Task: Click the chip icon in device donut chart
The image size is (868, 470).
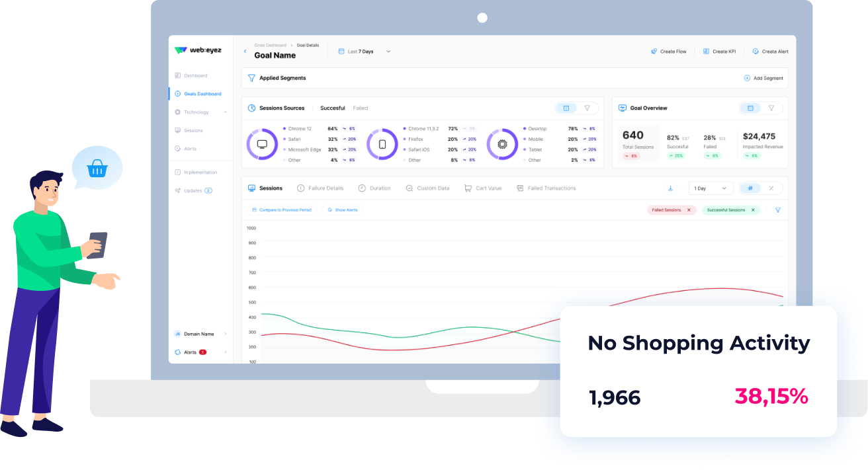Action: pyautogui.click(x=502, y=144)
